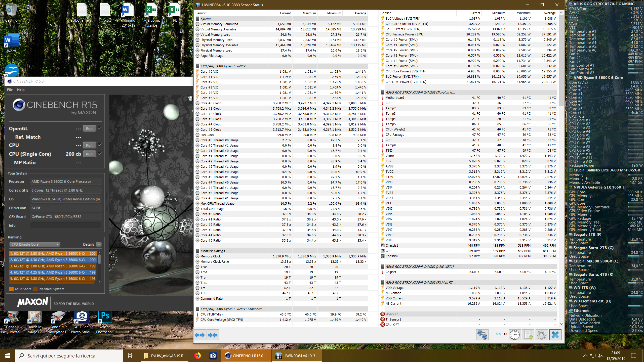Image resolution: width=644 pixels, height=362 pixels.
Task: Open Firefox from the taskbar
Action: coord(197,356)
